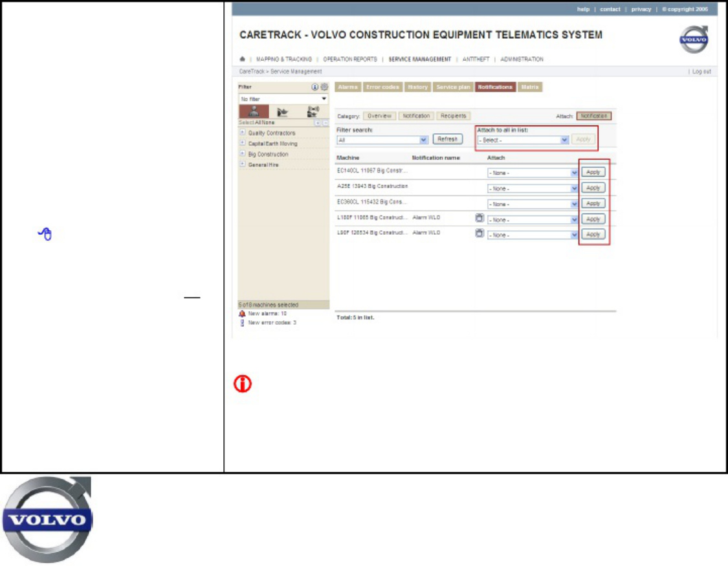Click the Attach Notification button
728x566 pixels.
pyautogui.click(x=594, y=116)
